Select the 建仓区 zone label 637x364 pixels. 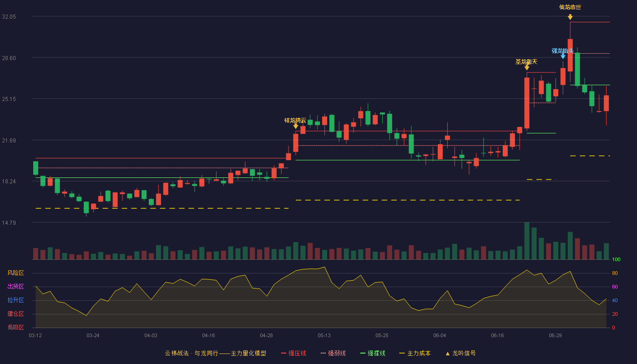pyautogui.click(x=15, y=314)
